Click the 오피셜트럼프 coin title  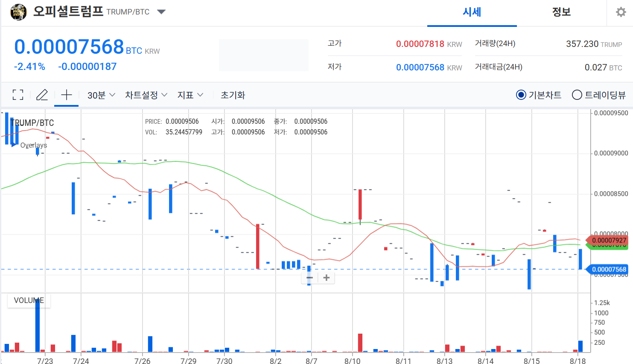(x=68, y=12)
